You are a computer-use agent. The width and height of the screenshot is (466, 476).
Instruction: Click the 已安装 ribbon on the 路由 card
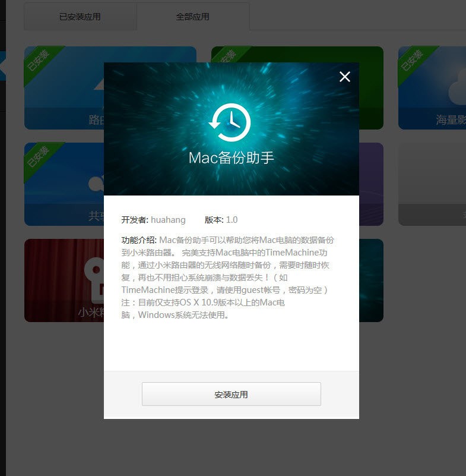[39, 61]
